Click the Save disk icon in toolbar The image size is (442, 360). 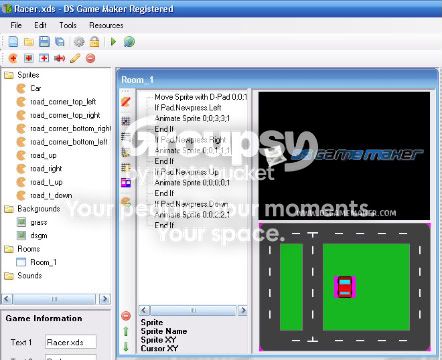(x=44, y=42)
